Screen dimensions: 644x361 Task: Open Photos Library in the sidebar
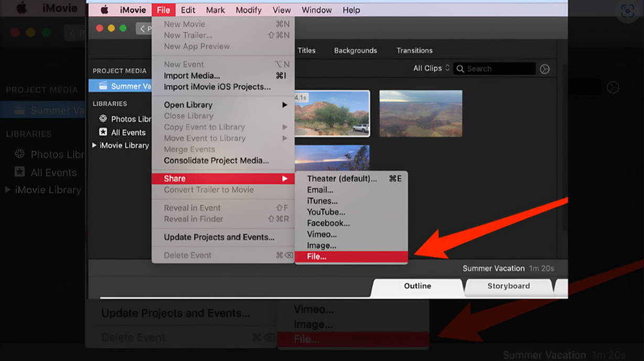pos(126,119)
